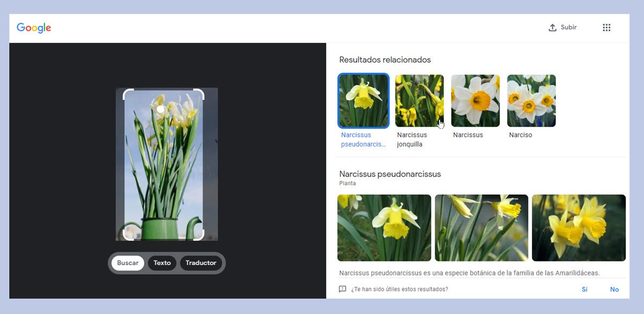
Task: Click the Narciso label text
Action: (521, 135)
